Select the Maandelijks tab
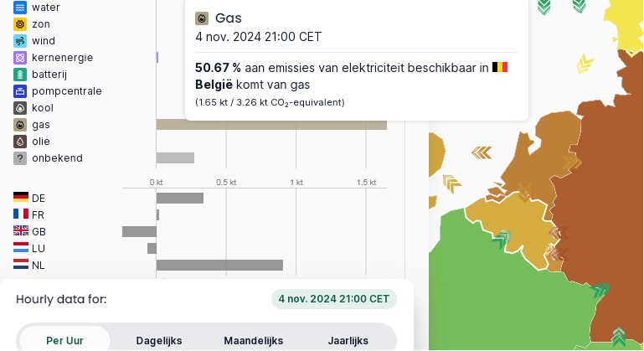644x351 pixels. coord(254,340)
